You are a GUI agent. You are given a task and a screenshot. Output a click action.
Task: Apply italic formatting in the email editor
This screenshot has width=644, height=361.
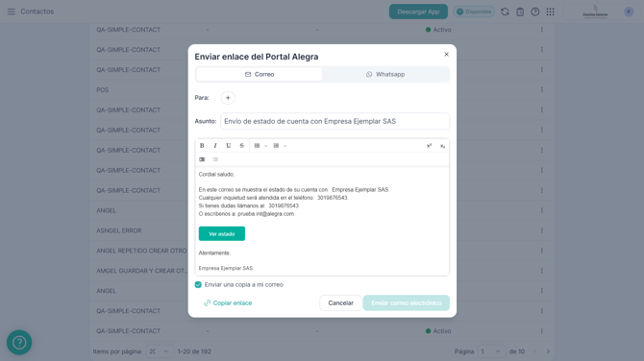[x=215, y=146]
